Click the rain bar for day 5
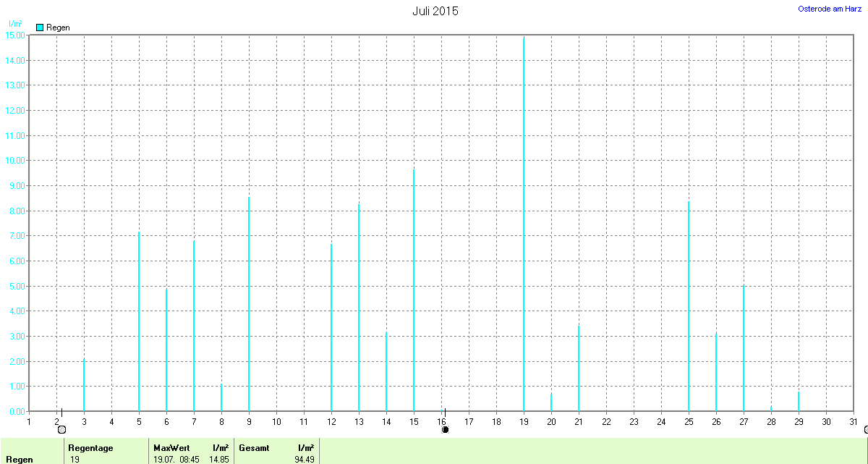Screen dimensions: 868x464 tap(139, 321)
